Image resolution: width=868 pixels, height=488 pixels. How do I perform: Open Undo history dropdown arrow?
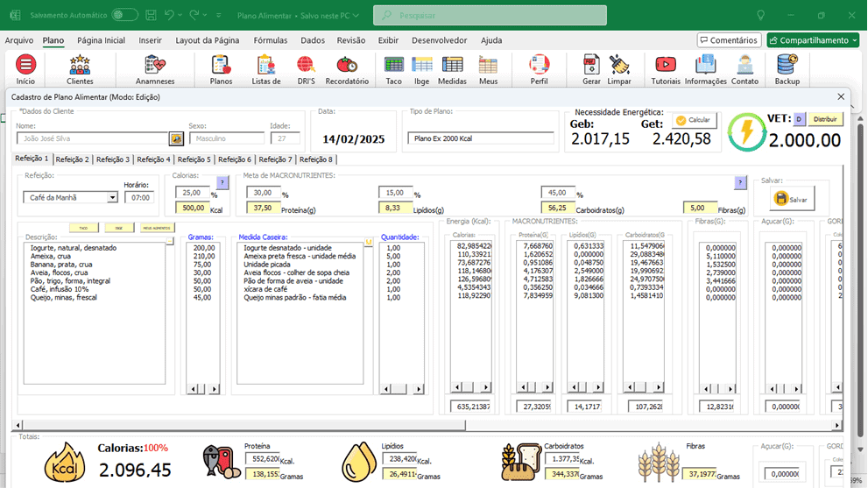point(180,15)
